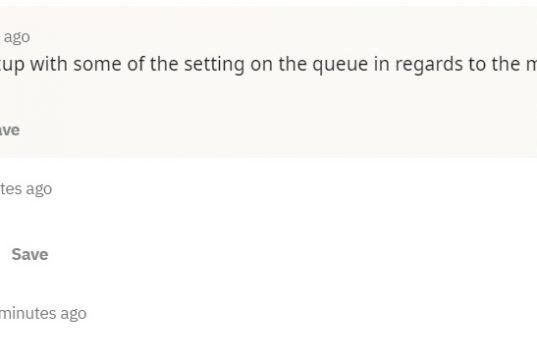Click the word 'some' in the comment
Image resolution: width=537 pixels, height=360 pixels.
(97, 64)
